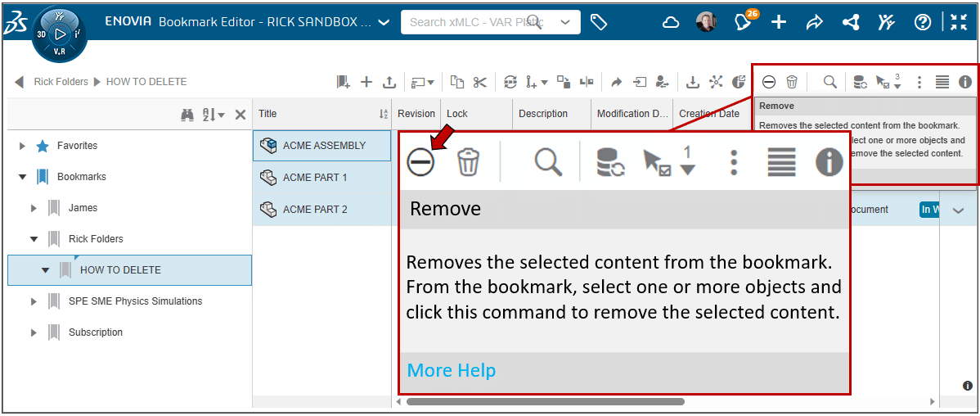
Task: Click the trash can delete icon
Action: click(792, 82)
